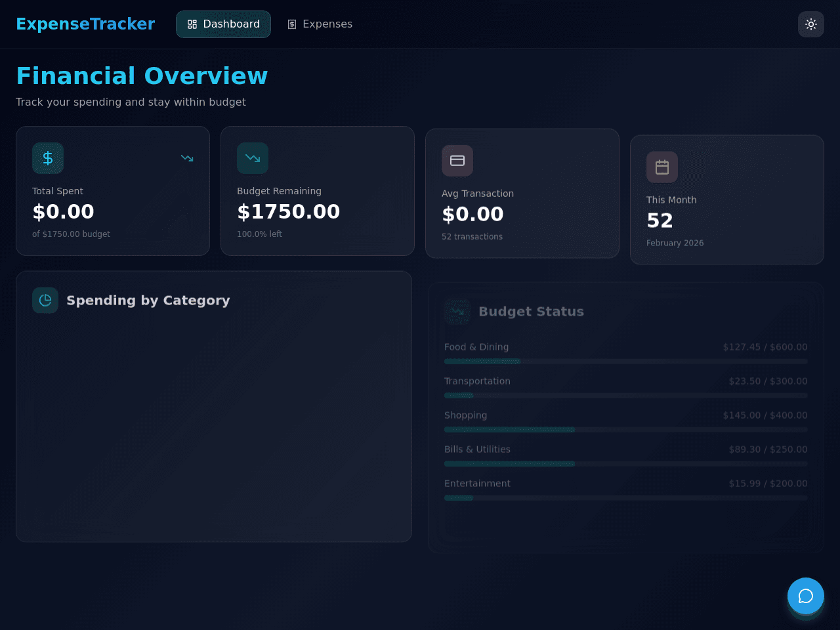Click the Budget Status heading
This screenshot has height=630, width=840.
(531, 312)
